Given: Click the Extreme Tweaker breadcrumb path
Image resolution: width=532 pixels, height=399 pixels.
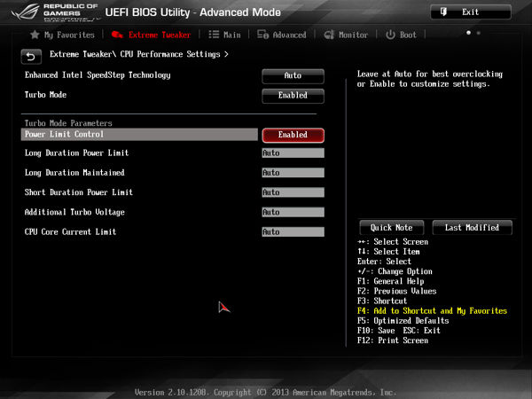Looking at the screenshot, I should pos(139,54).
